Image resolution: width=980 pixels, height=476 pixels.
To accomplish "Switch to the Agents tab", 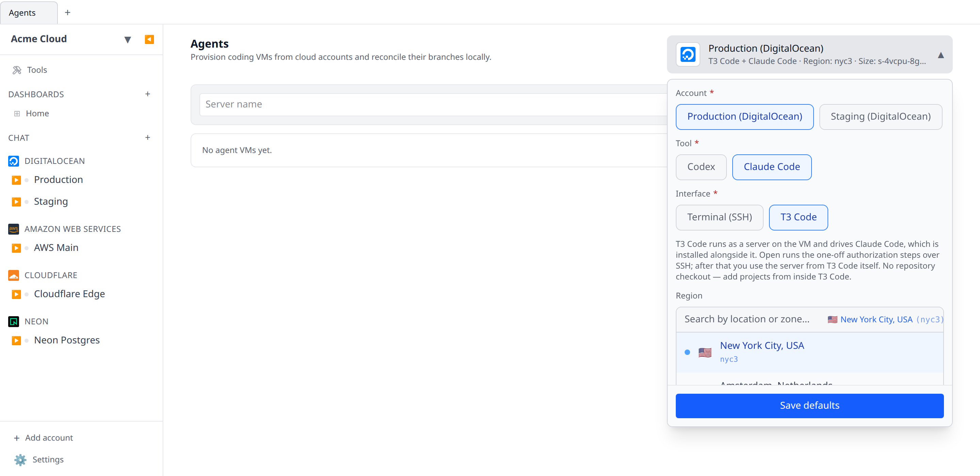I will click(29, 13).
